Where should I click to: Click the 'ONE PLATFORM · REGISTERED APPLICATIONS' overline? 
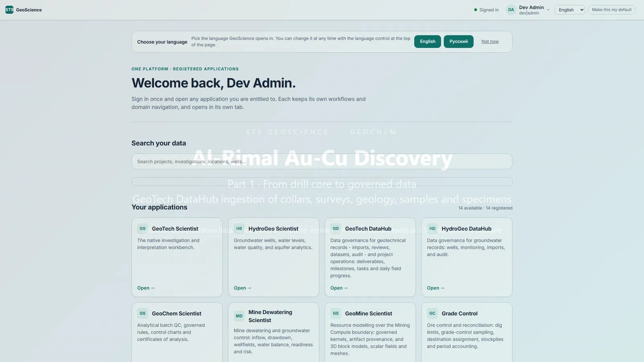click(185, 69)
